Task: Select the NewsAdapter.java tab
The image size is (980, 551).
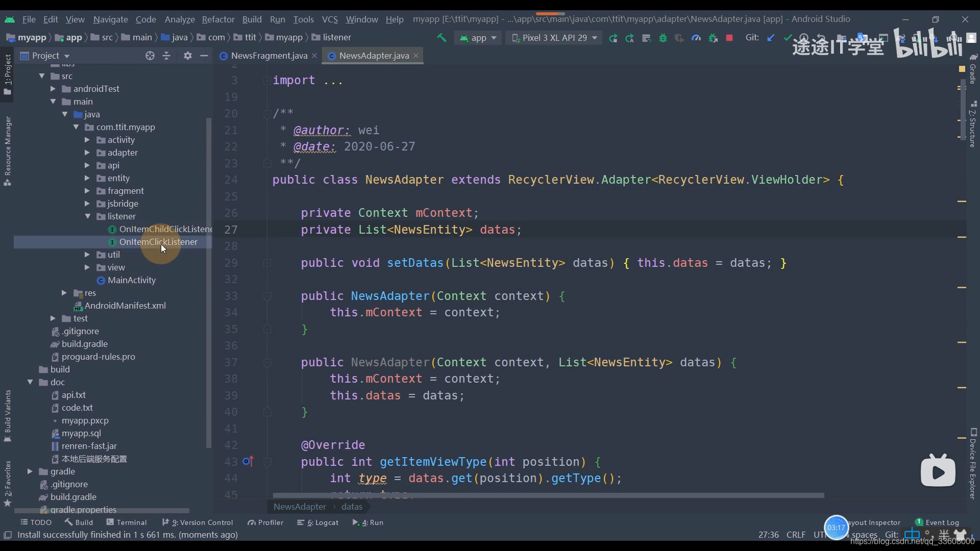Action: point(374,55)
